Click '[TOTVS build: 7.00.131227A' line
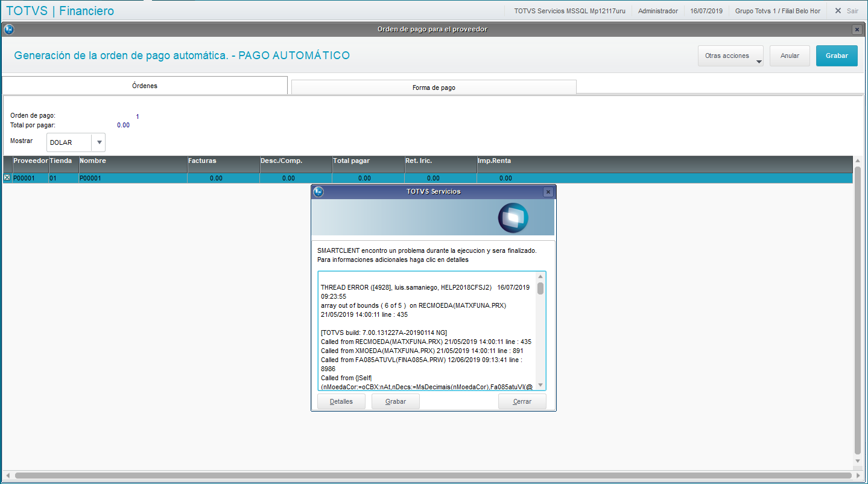The height and width of the screenshot is (484, 868). click(384, 333)
